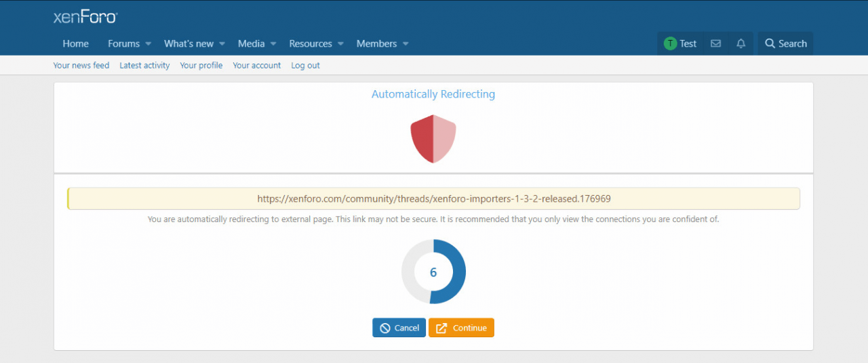Image resolution: width=868 pixels, height=363 pixels.
Task: Open the Members navigation tab
Action: pyautogui.click(x=376, y=43)
